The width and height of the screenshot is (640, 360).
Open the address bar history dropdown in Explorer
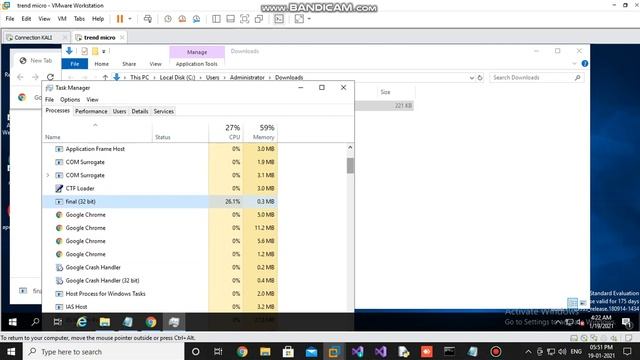[x=472, y=78]
